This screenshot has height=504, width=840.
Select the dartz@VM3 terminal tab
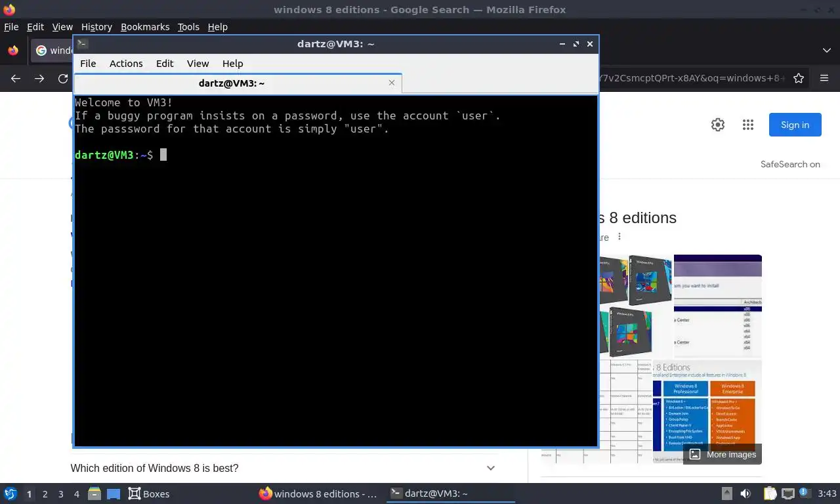pyautogui.click(x=238, y=83)
